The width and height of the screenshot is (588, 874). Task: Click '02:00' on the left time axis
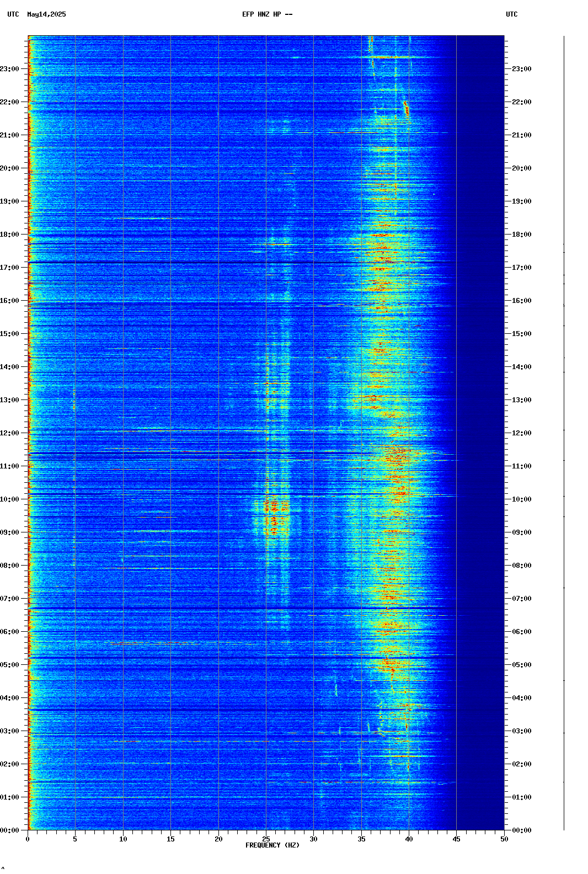(x=9, y=764)
